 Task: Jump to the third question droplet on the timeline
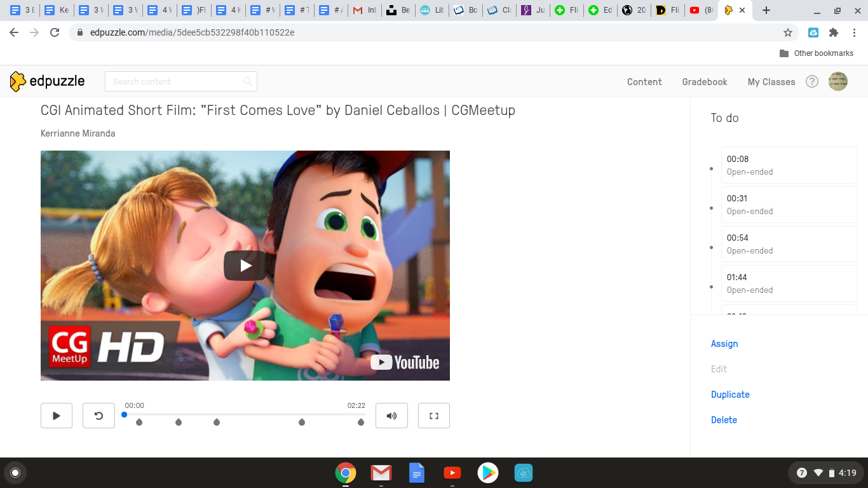click(217, 422)
